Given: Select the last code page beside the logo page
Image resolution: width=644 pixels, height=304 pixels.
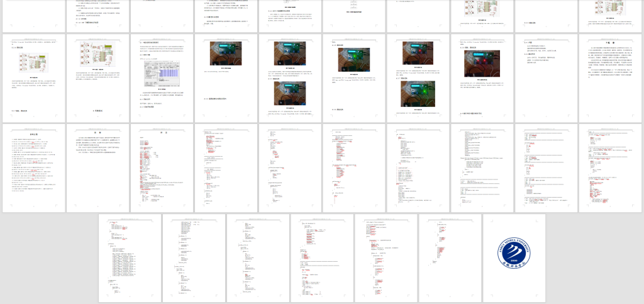Looking at the screenshot, I should coord(450,257).
